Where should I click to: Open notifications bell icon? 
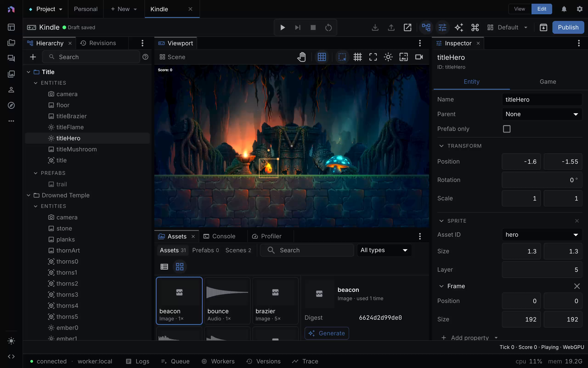pyautogui.click(x=564, y=9)
